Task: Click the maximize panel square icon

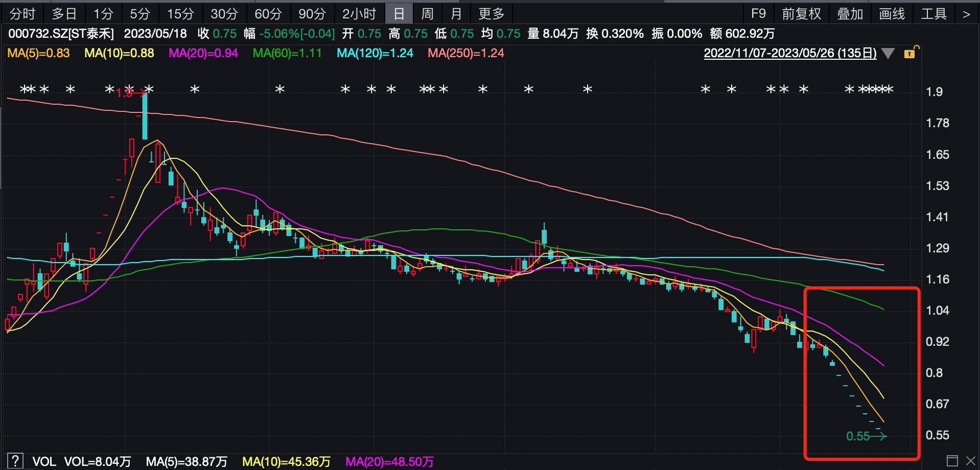Action: tap(952, 461)
